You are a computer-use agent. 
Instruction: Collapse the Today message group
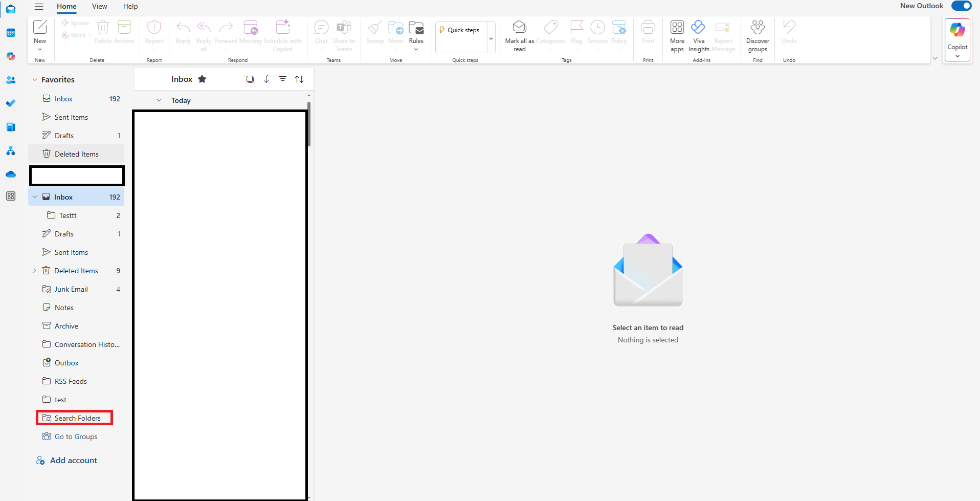[159, 100]
